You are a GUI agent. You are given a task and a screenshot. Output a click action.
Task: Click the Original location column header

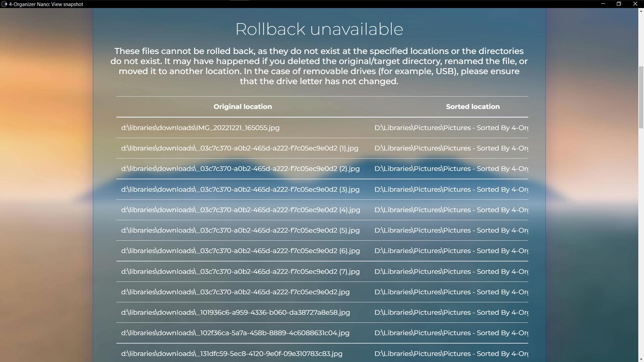pos(243,107)
